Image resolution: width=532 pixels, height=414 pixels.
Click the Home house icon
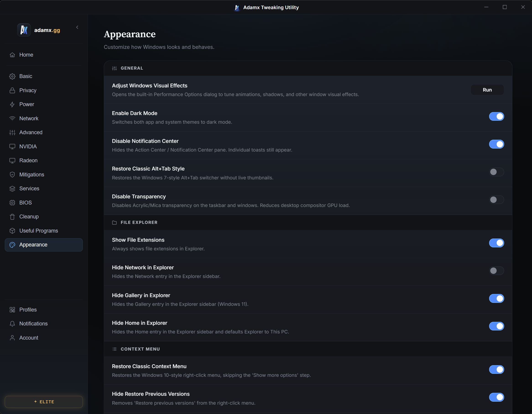point(12,55)
